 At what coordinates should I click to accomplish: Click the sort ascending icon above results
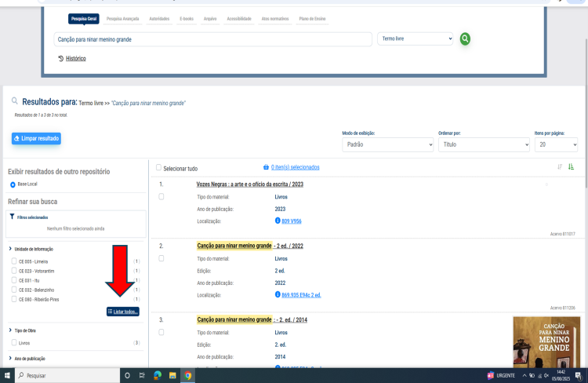(560, 166)
